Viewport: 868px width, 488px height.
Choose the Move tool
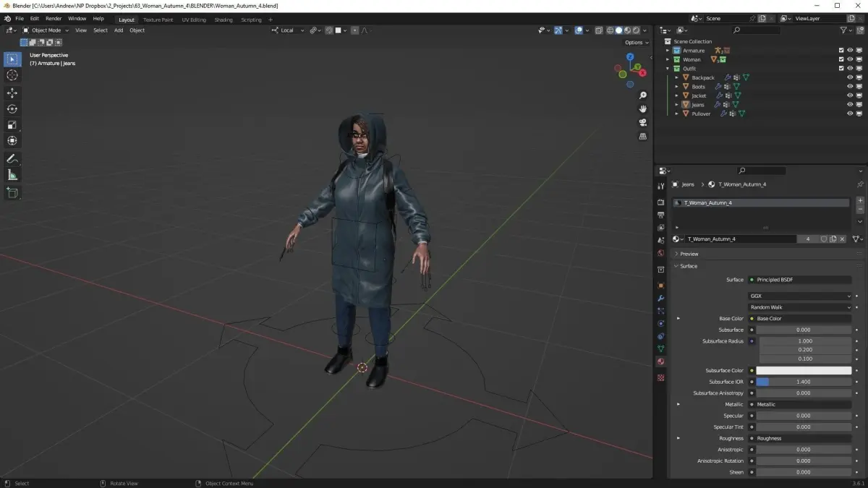[12, 93]
